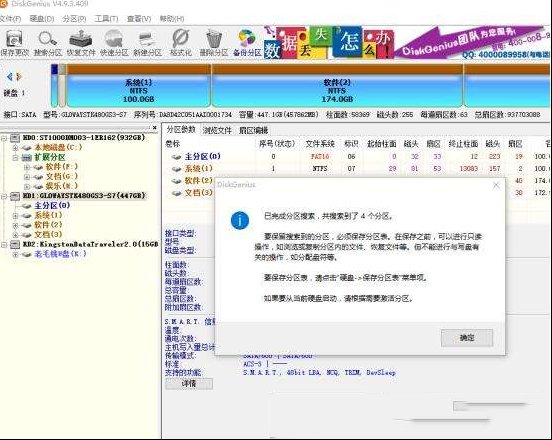Close the DiskGenius dialog with the X
This screenshot has height=440, width=552.
[496, 185]
